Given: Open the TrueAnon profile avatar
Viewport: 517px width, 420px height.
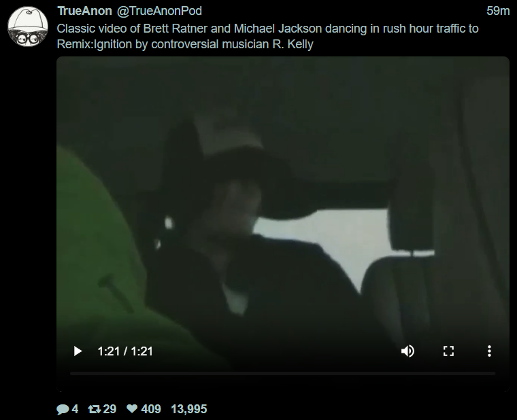Looking at the screenshot, I should tap(28, 27).
